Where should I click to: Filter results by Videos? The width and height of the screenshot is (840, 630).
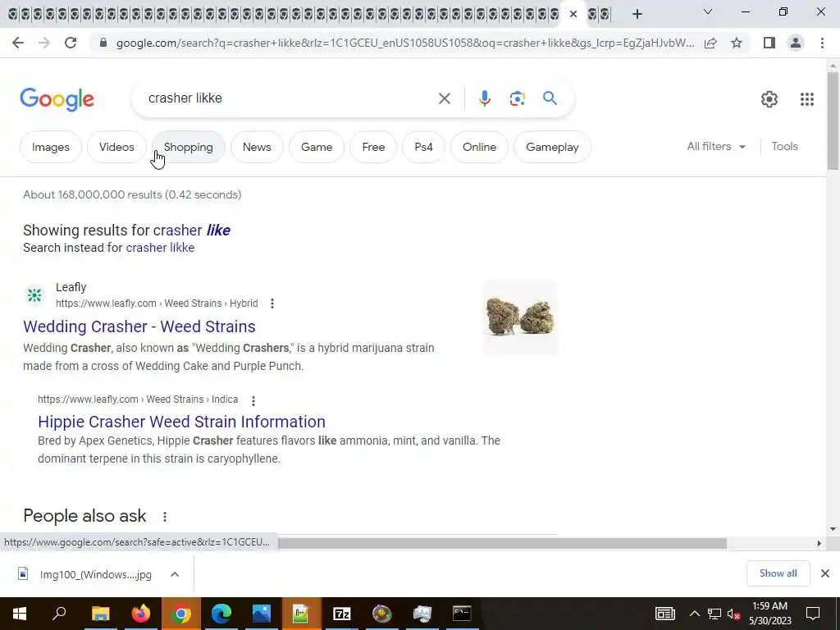click(x=116, y=147)
